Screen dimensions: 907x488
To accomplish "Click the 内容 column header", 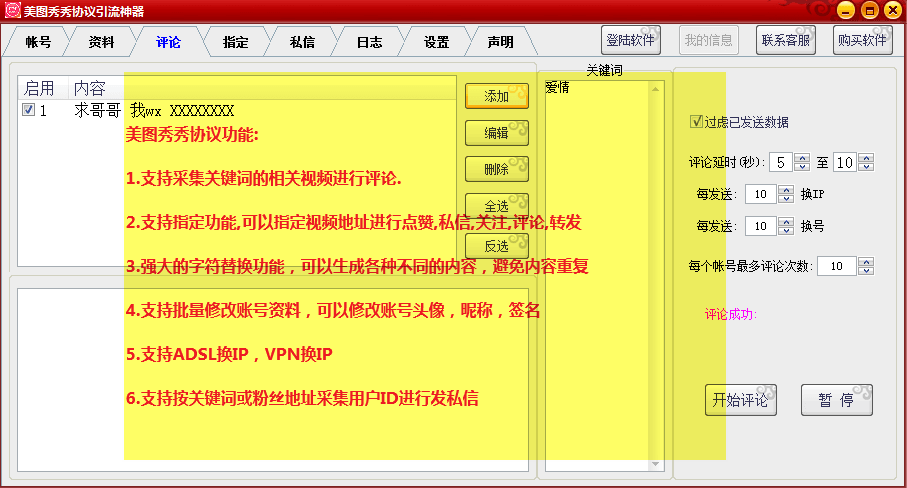I will (262, 88).
